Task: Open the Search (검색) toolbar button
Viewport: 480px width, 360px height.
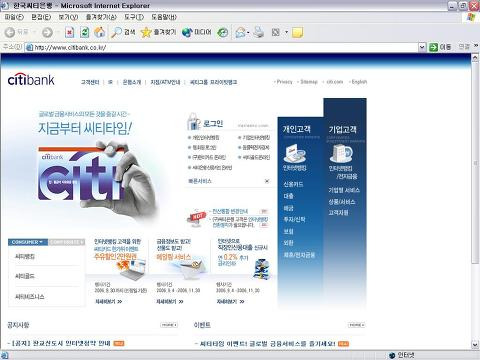Action: [x=123, y=32]
